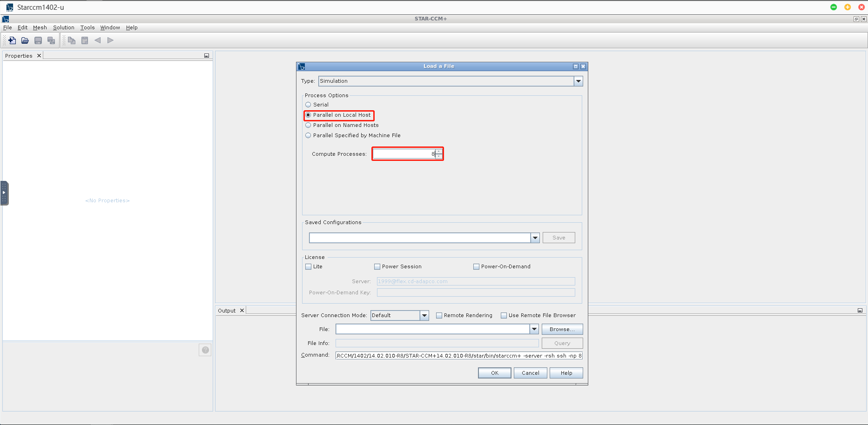The height and width of the screenshot is (425, 868).
Task: Click the Power-On-Demand Key field
Action: pyautogui.click(x=476, y=292)
